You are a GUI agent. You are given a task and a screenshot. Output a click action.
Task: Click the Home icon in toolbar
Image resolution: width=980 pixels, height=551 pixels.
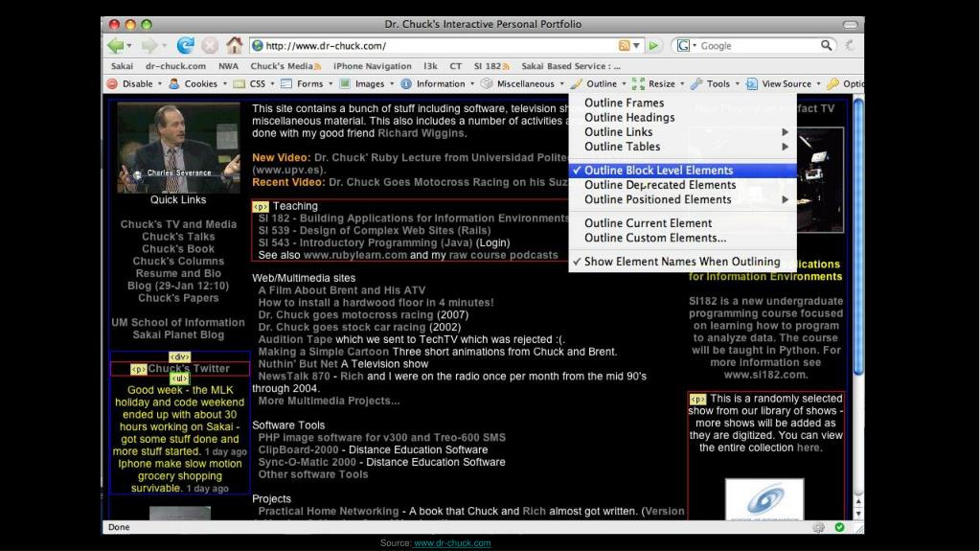pyautogui.click(x=235, y=45)
